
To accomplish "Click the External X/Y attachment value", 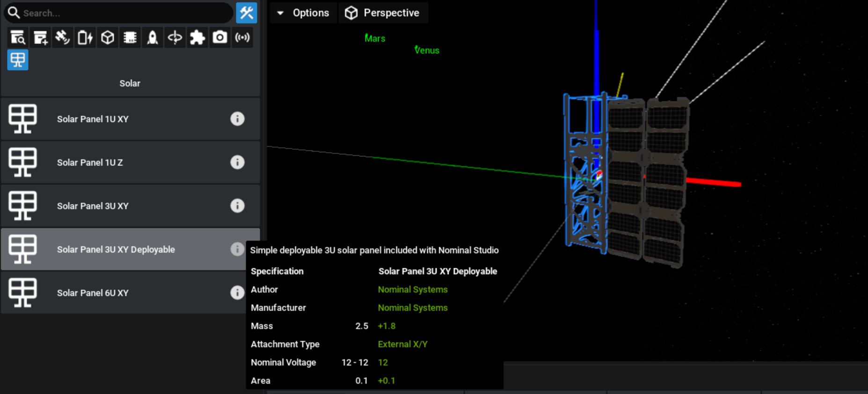I will pos(402,344).
